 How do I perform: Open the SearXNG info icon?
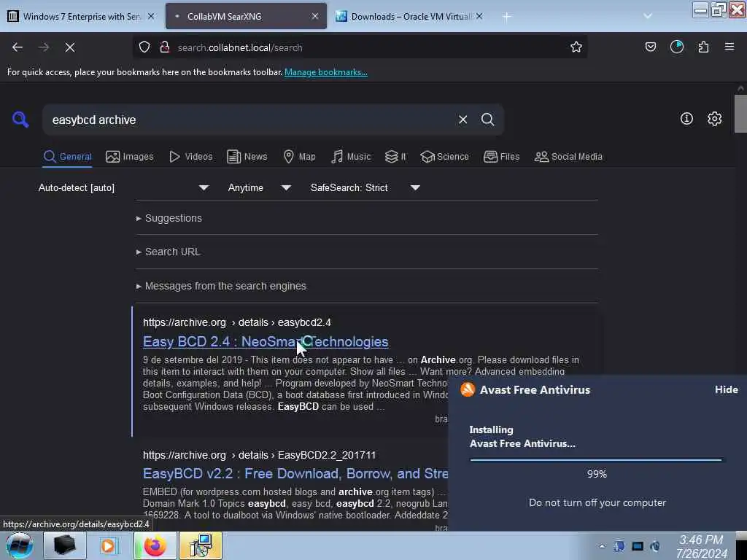tap(686, 119)
